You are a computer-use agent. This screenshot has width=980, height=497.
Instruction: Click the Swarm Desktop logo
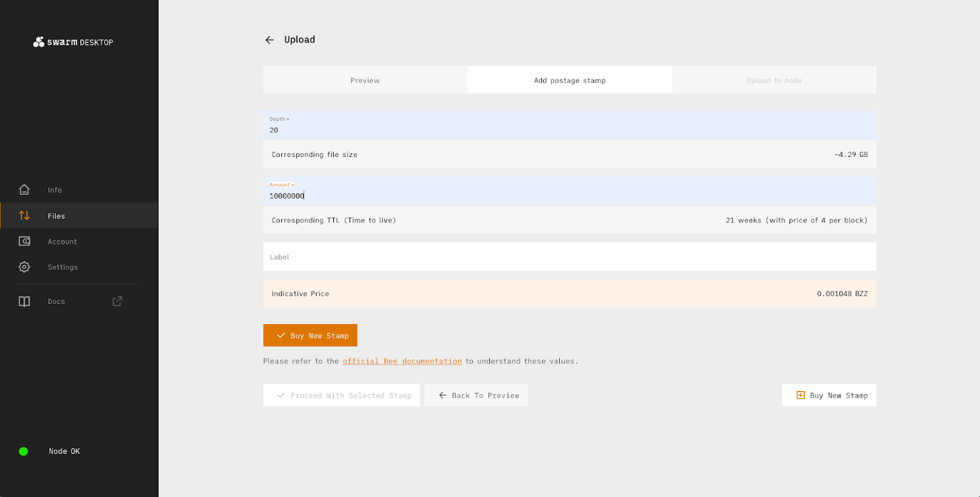[x=73, y=42]
